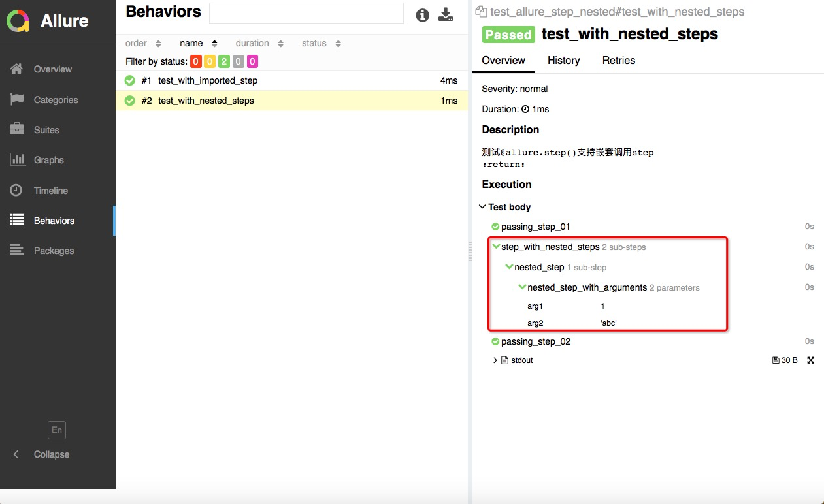824x504 pixels.
Task: Open Timeline clock icon
Action: pyautogui.click(x=17, y=190)
